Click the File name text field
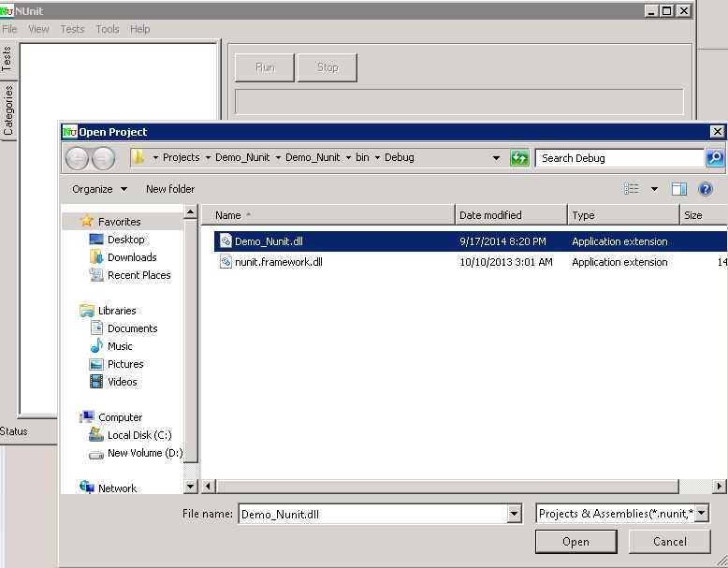Screen dimensions: 728x568 point(372,514)
